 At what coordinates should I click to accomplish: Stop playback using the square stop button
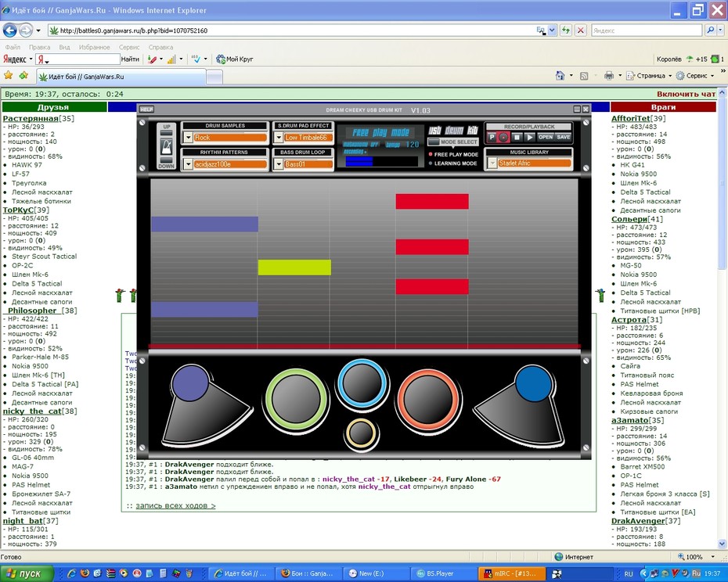517,138
